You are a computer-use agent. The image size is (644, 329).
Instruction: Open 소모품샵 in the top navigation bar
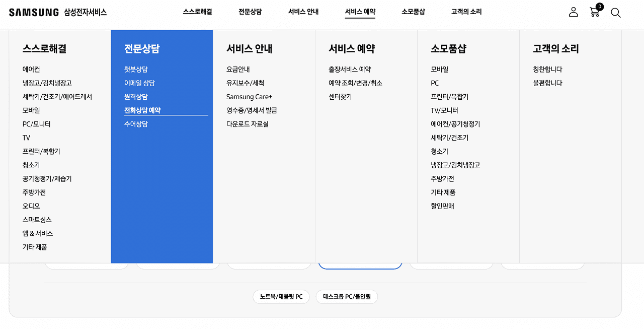(414, 12)
